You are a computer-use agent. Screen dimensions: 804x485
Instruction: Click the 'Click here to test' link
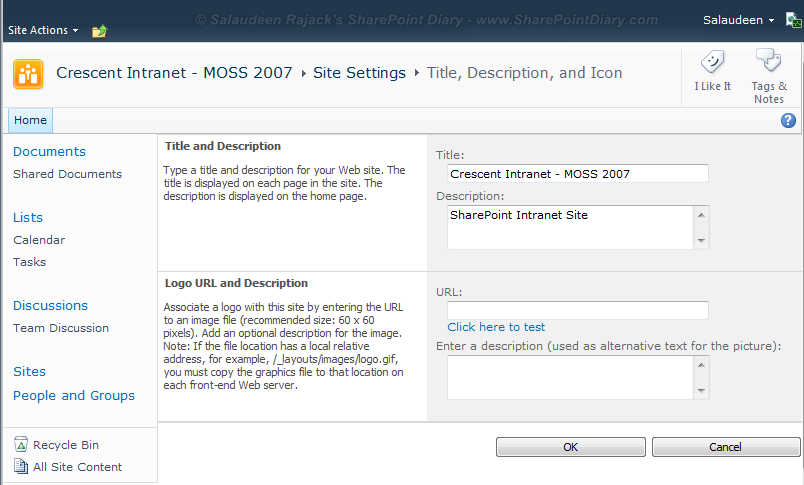point(496,327)
